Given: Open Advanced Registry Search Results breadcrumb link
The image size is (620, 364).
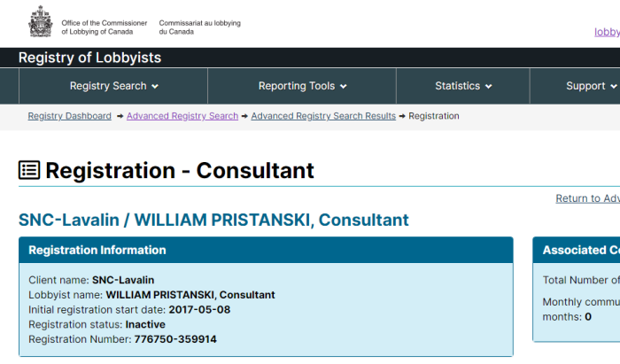Looking at the screenshot, I should [323, 116].
